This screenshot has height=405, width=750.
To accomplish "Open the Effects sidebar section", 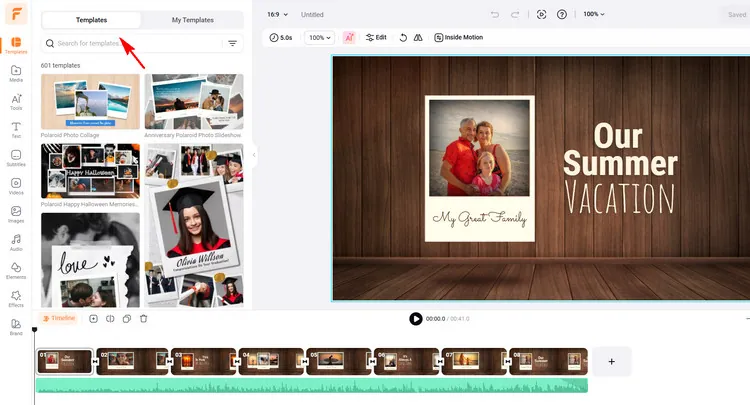I will (x=16, y=299).
